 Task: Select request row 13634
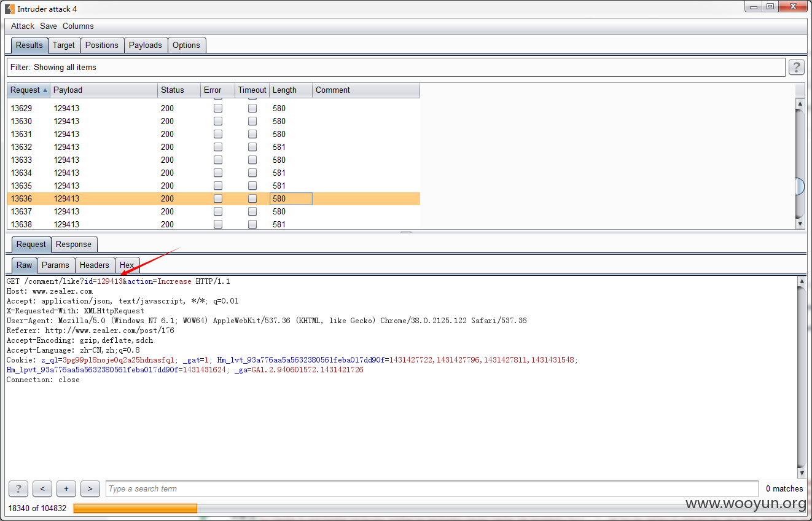point(213,173)
